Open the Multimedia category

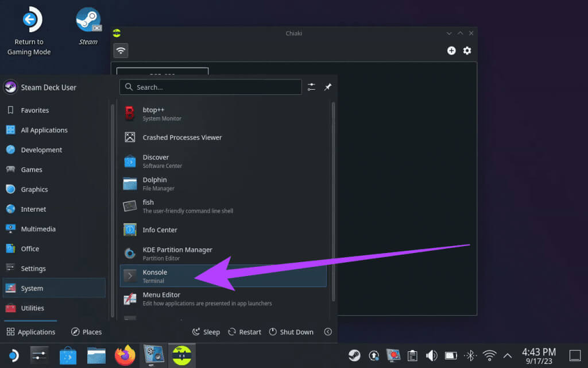pos(54,229)
